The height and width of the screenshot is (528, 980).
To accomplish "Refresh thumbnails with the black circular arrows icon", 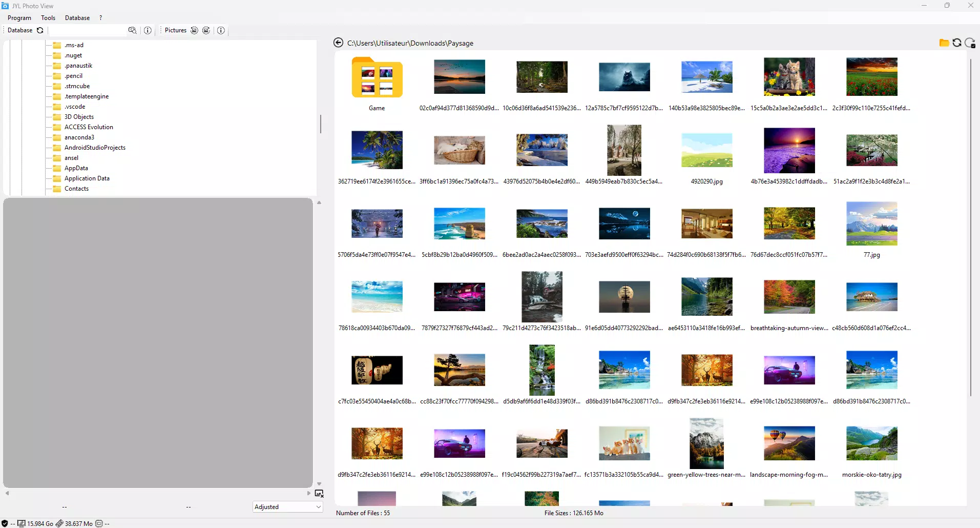I will tap(957, 43).
